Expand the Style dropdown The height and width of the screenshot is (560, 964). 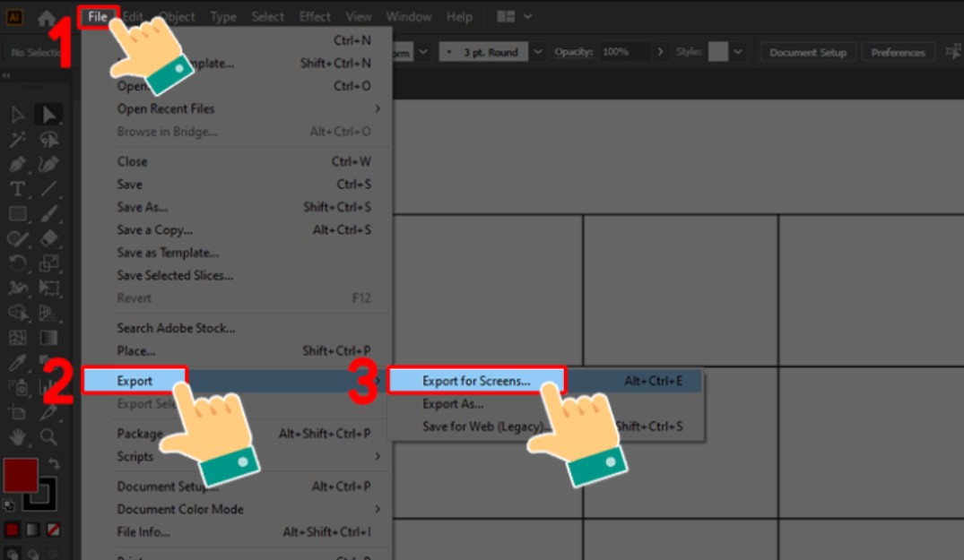point(738,53)
